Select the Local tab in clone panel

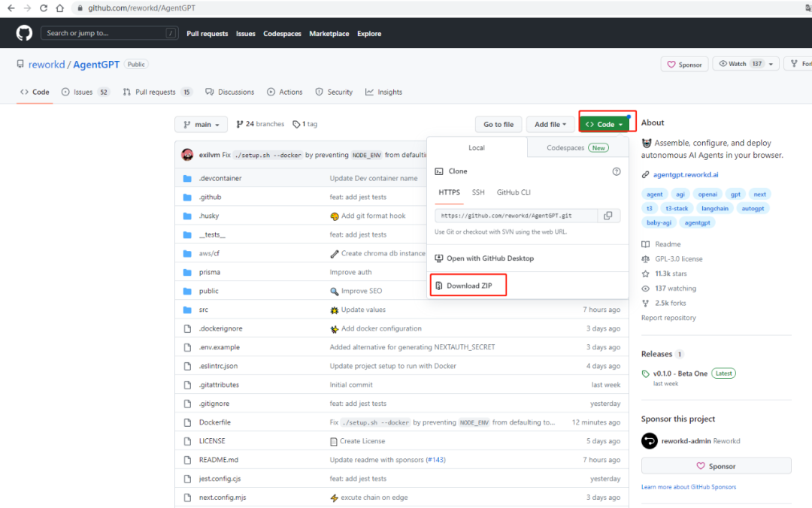[477, 148]
